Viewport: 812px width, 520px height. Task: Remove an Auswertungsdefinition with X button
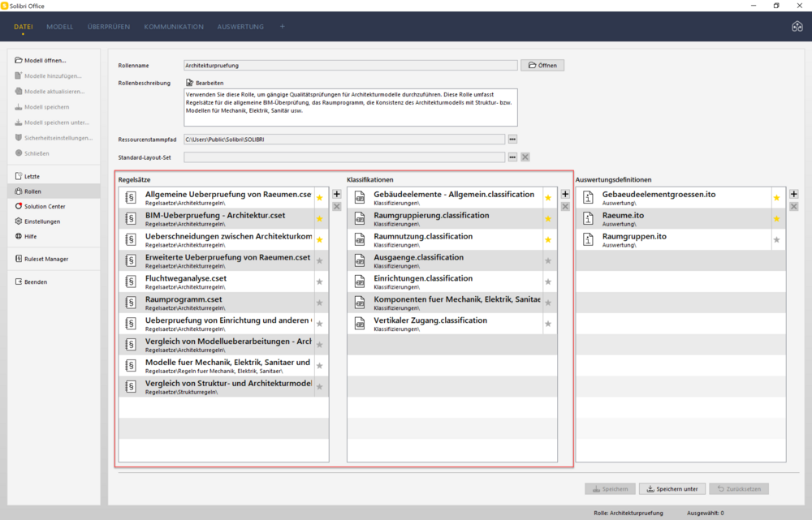coord(794,206)
